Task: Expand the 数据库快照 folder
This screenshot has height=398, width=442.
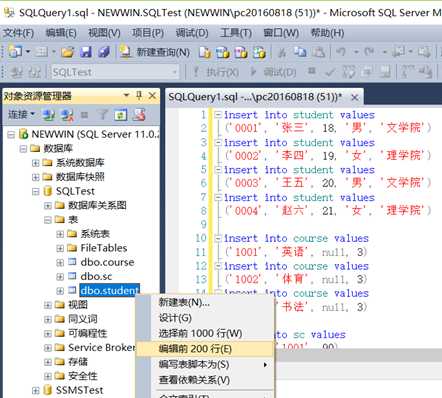Action: pyautogui.click(x=35, y=177)
